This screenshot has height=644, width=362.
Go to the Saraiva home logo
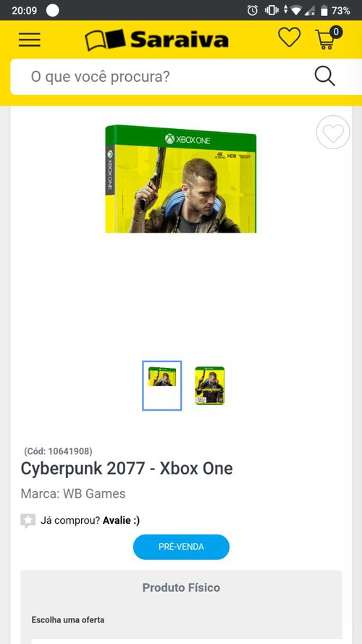[x=156, y=40]
